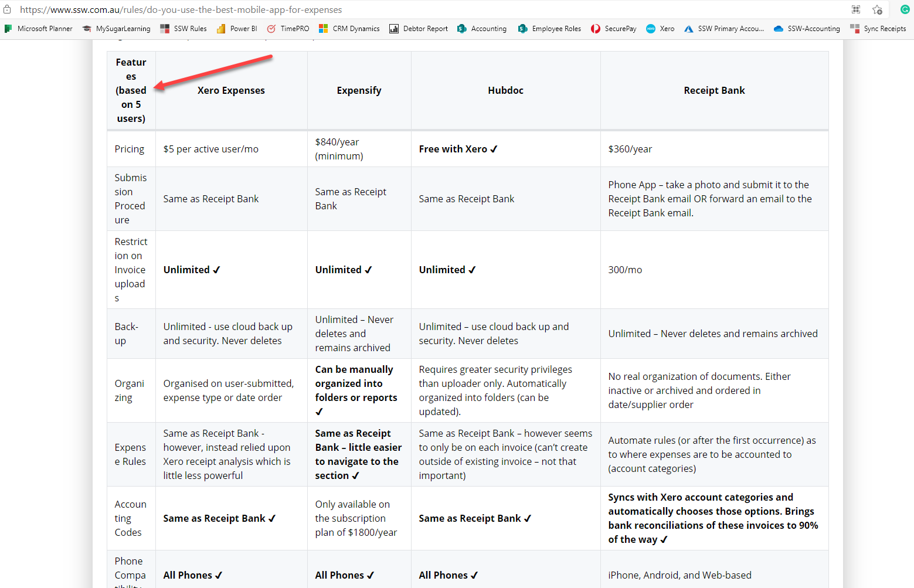The width and height of the screenshot is (914, 588).
Task: Open the Debtor Report bookmark
Action: tap(419, 28)
